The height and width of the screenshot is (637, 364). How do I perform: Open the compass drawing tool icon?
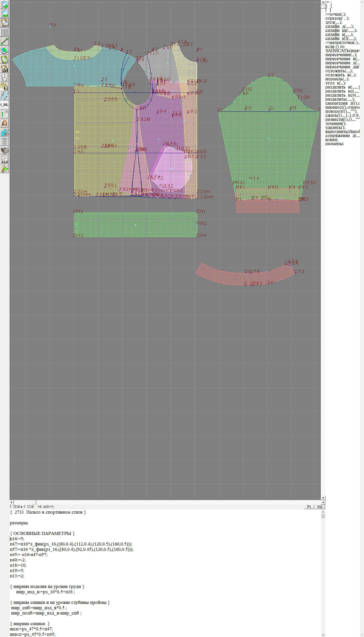tap(5, 78)
